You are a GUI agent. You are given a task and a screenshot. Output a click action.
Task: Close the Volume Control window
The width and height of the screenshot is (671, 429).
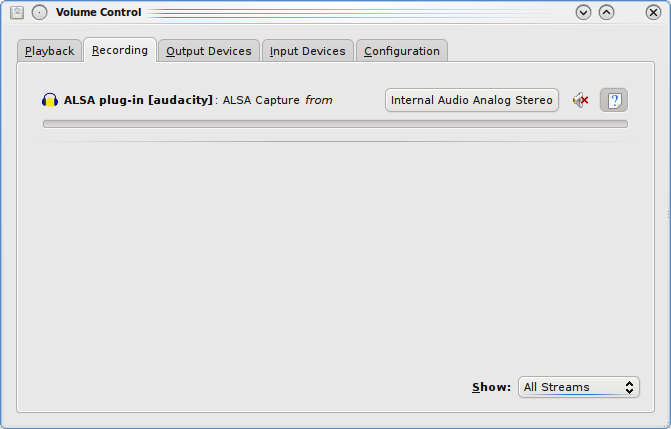[x=653, y=12]
